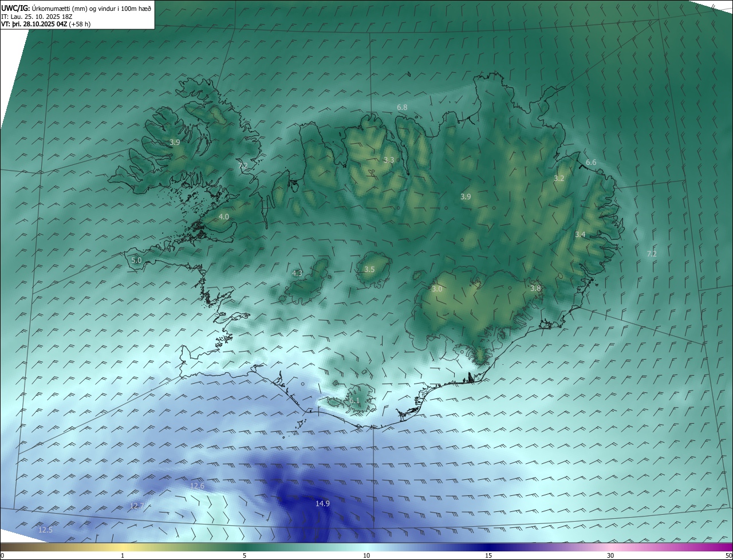Click the 12.6 value label in the southwest
The height and width of the screenshot is (560, 733).
[x=197, y=486]
